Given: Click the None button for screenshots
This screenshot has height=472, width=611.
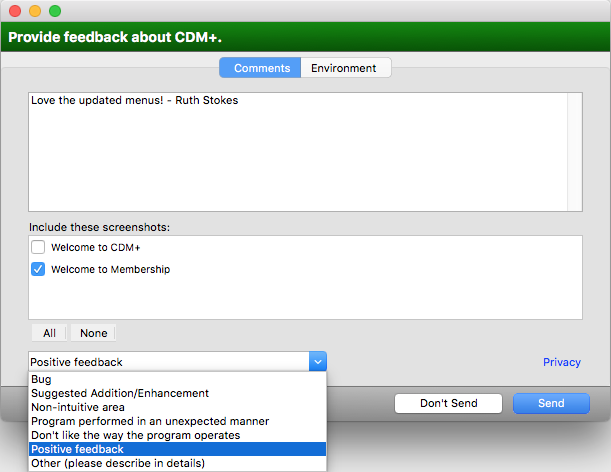Looking at the screenshot, I should click(93, 333).
